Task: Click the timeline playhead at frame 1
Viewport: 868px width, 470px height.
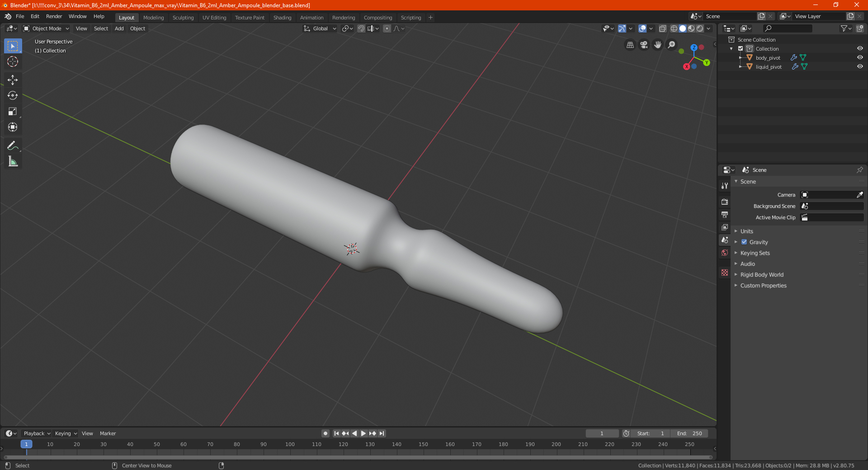Action: [x=26, y=444]
